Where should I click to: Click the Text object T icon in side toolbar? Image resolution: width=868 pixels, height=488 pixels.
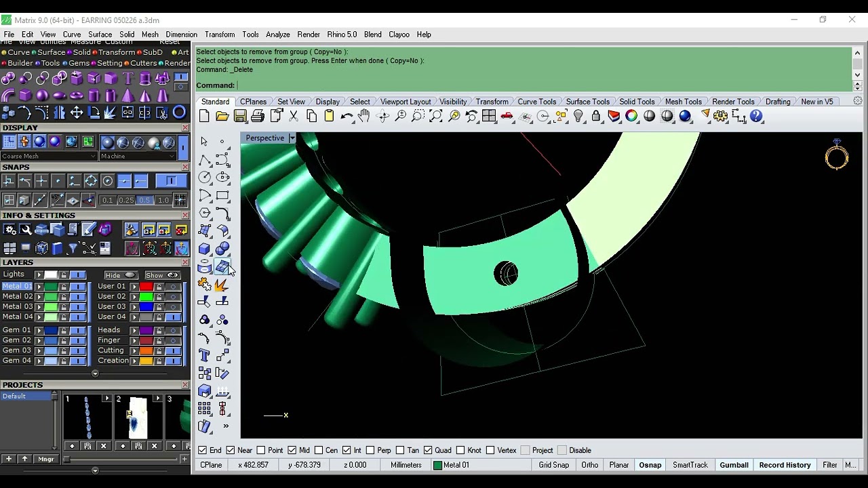point(205,355)
